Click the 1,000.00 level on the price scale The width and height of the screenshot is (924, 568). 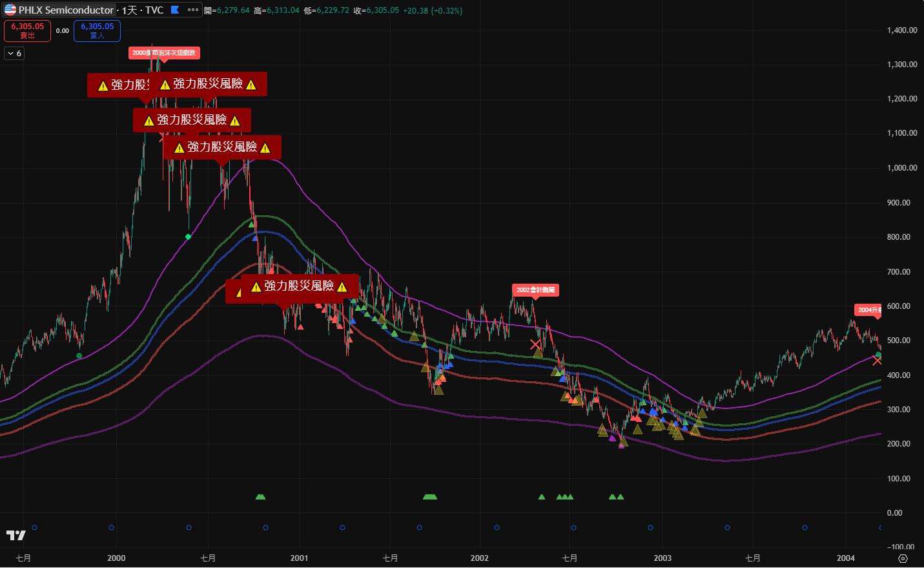(x=902, y=168)
